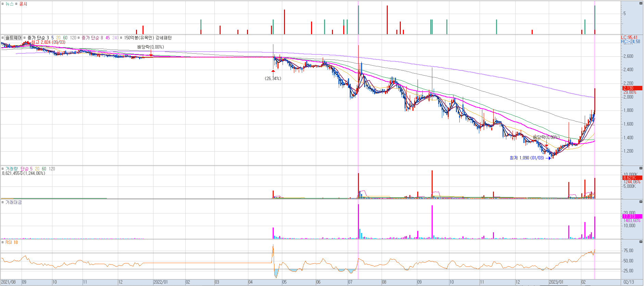Click the 최저 1,090 (01/03) low marker
The width and height of the screenshot is (644, 286).
(527, 158)
